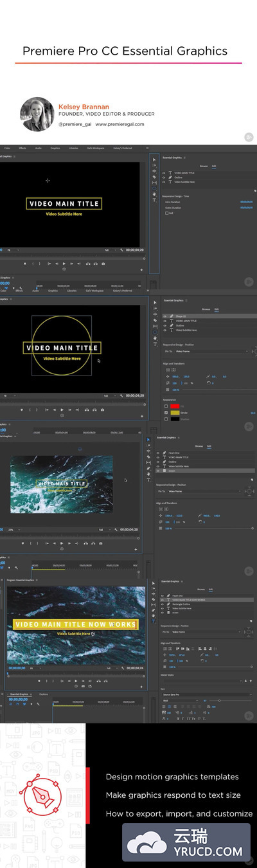
Task: Choose the highlighted Selection tool in the third screenshot
Action: (150, 440)
